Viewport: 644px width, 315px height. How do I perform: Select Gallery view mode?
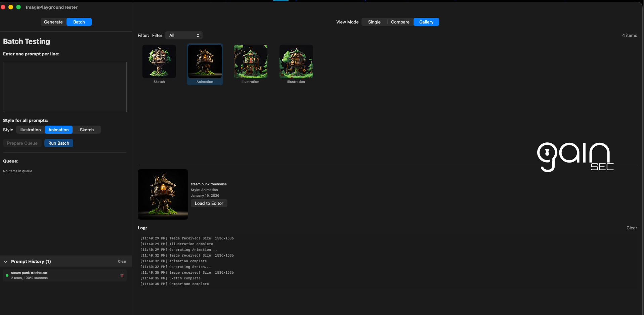point(426,22)
